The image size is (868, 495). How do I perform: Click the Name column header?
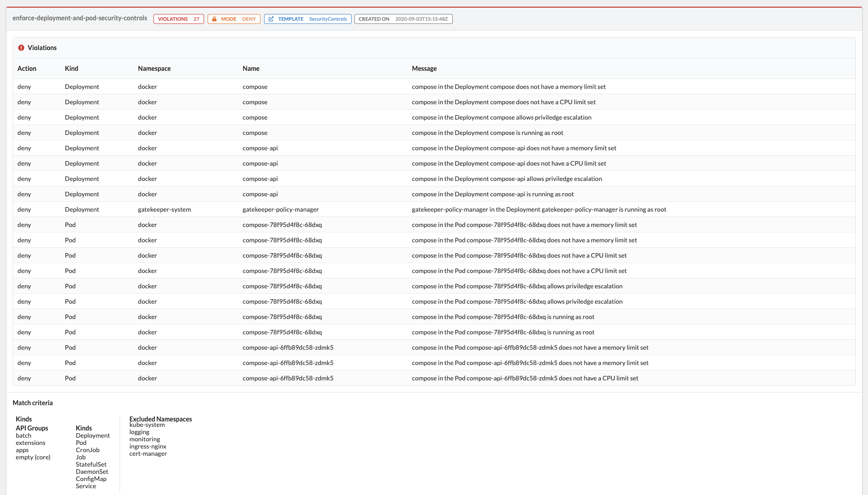pyautogui.click(x=251, y=69)
